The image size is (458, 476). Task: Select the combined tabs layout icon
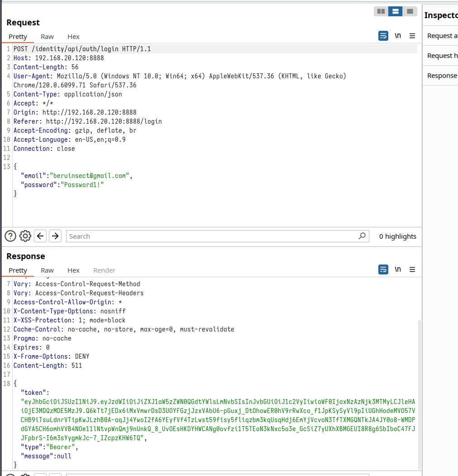point(410,11)
